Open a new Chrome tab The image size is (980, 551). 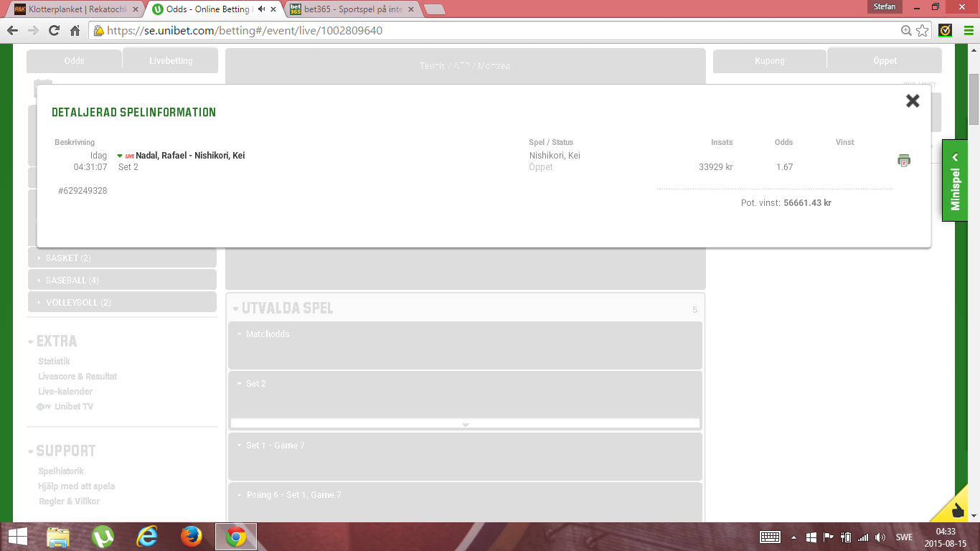435,10
